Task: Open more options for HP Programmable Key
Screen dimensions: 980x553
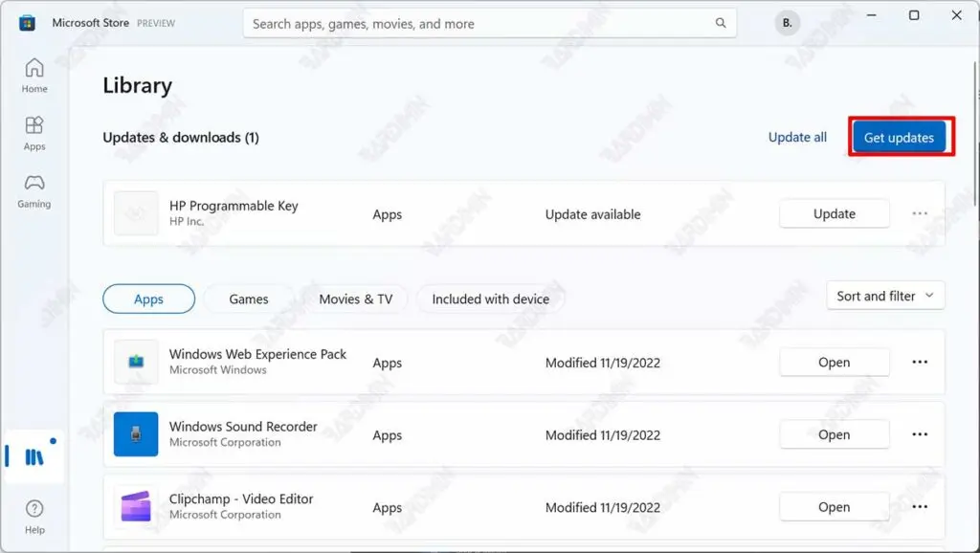Action: [920, 213]
